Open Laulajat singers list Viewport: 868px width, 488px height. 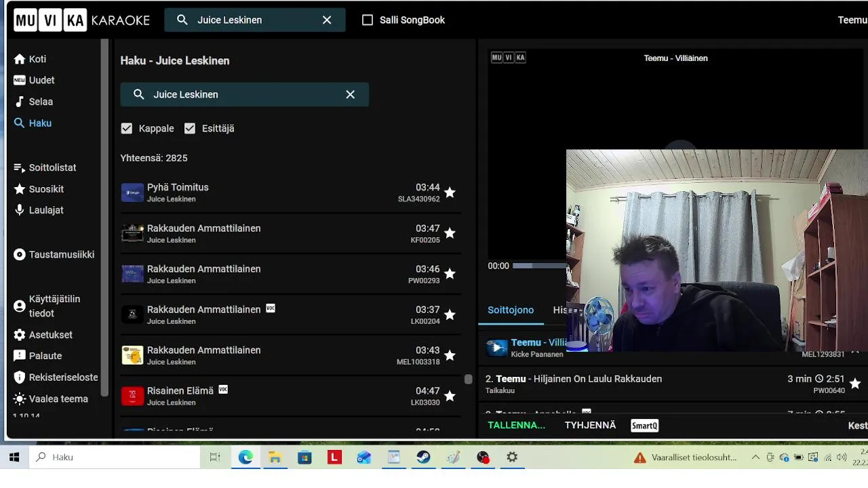coord(39,210)
